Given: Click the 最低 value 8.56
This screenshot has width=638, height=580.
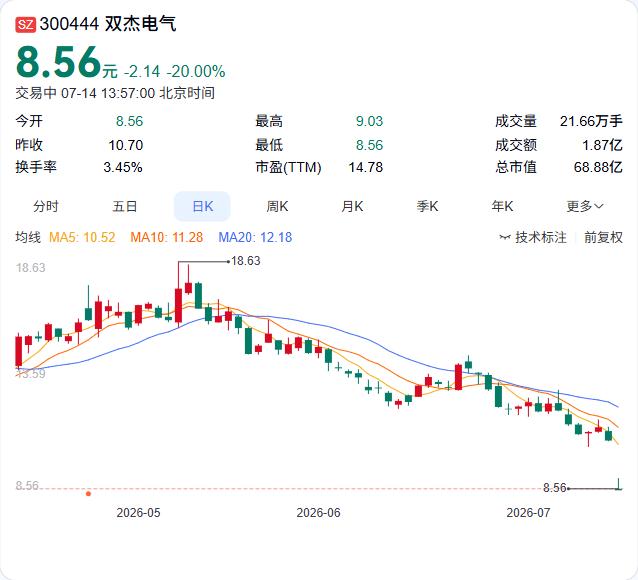Looking at the screenshot, I should click(x=369, y=145).
